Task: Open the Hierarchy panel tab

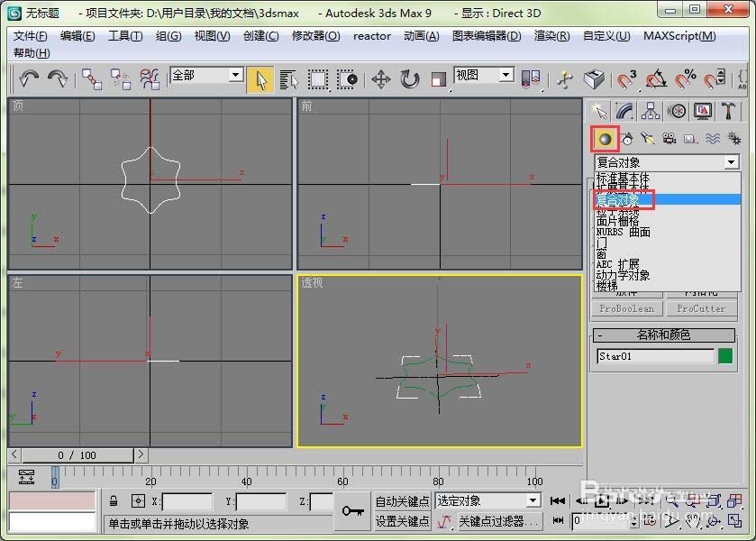Action: (x=651, y=112)
